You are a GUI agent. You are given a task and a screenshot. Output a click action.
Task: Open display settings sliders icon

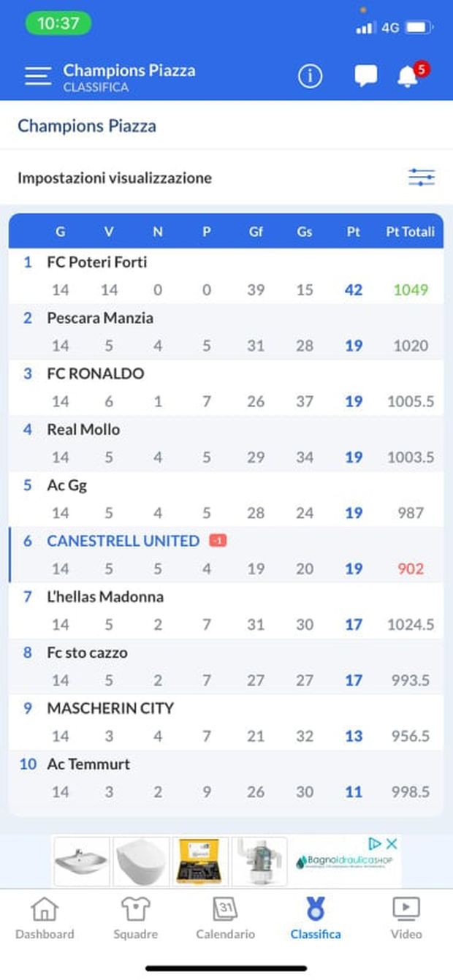point(422,178)
